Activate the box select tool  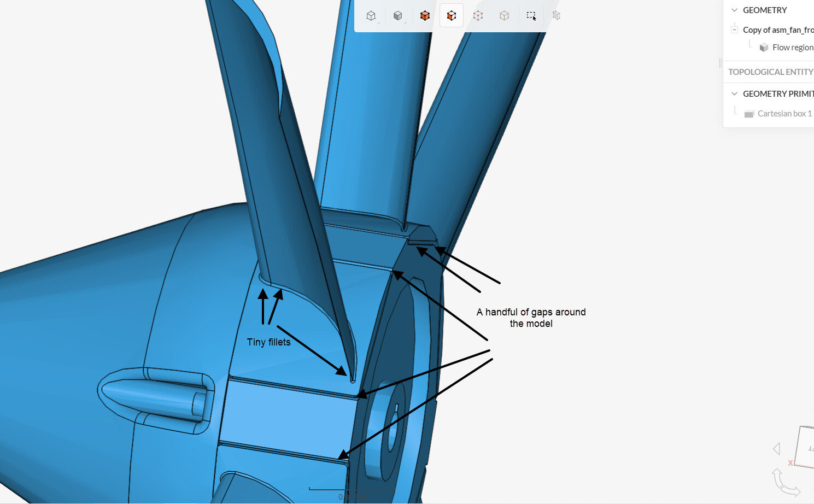point(531,16)
